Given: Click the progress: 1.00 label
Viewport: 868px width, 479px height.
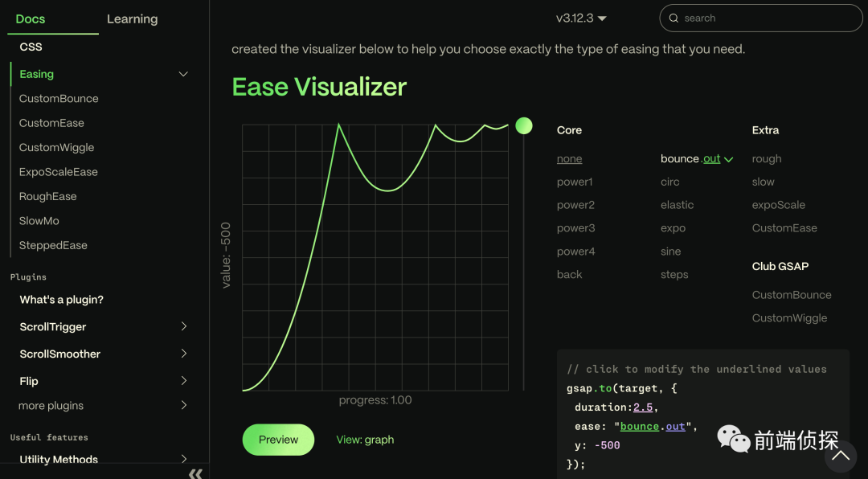Looking at the screenshot, I should click(375, 400).
